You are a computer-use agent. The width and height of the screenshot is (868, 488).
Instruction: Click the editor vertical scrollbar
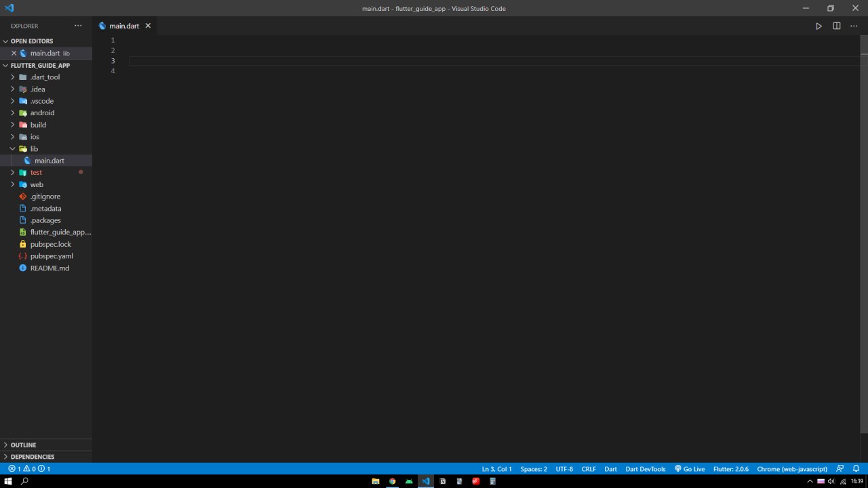coord(864,235)
